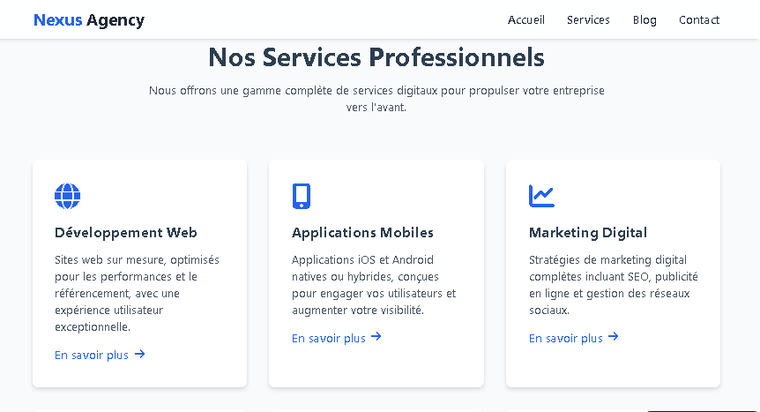Screen dimensions: 760x412
Task: Navigate to the Contact page
Action: (699, 20)
